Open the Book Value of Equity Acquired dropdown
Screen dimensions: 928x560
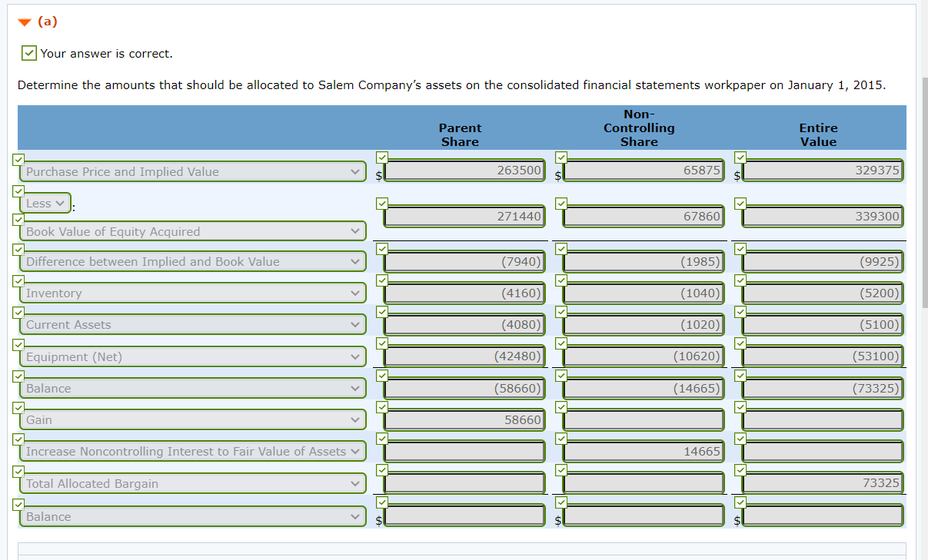[194, 231]
